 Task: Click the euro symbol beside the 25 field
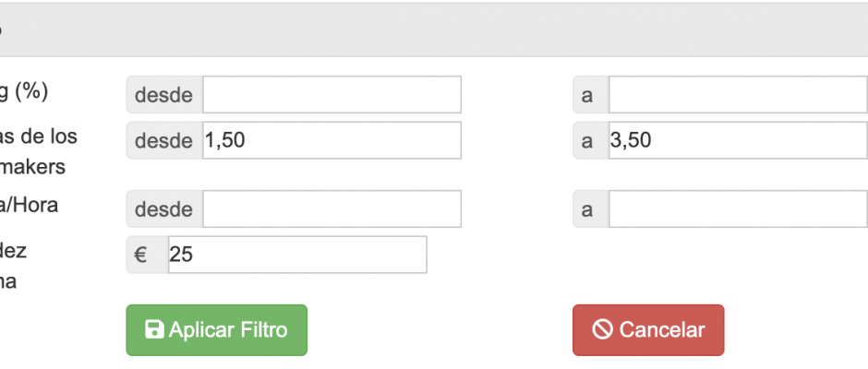pos(141,256)
